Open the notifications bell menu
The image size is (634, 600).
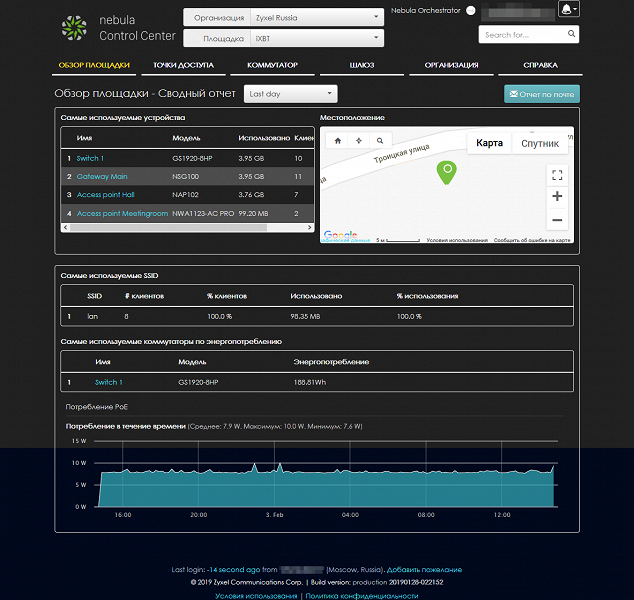(x=569, y=9)
